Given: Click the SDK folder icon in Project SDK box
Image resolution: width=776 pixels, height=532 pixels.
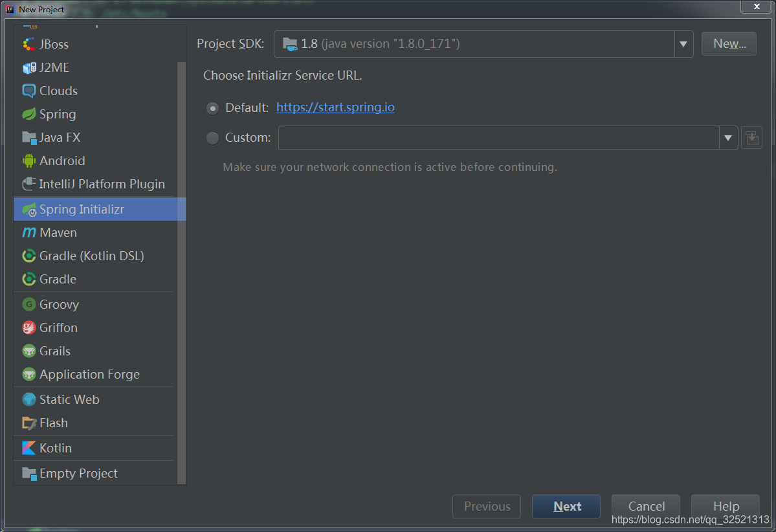Looking at the screenshot, I should [x=289, y=44].
